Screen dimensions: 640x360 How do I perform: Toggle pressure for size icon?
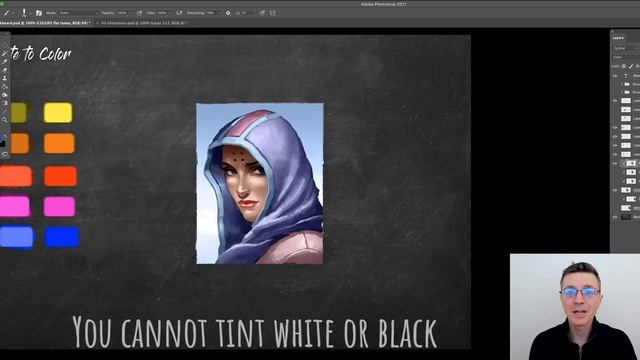[262, 13]
